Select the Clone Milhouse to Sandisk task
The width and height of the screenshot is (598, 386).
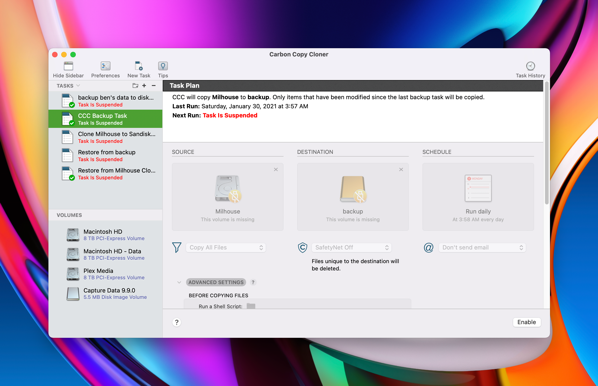(x=105, y=137)
